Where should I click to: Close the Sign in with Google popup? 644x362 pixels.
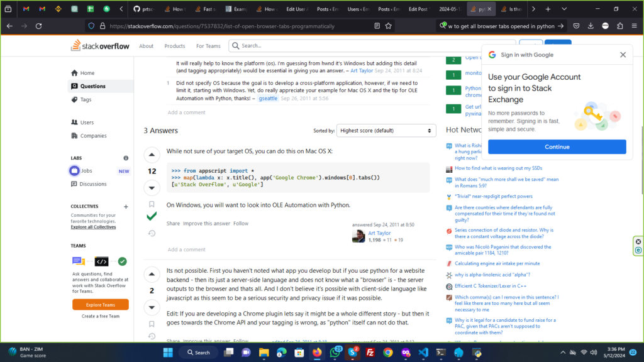(x=623, y=55)
